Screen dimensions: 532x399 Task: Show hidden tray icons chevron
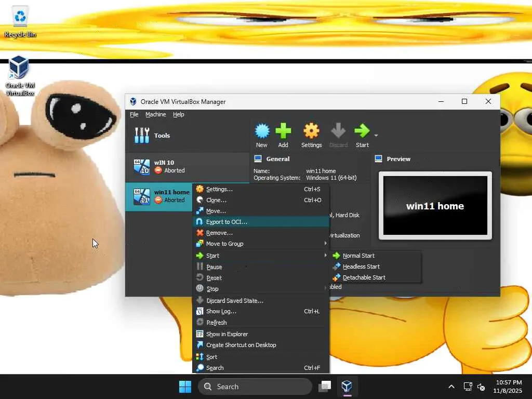[x=451, y=387]
